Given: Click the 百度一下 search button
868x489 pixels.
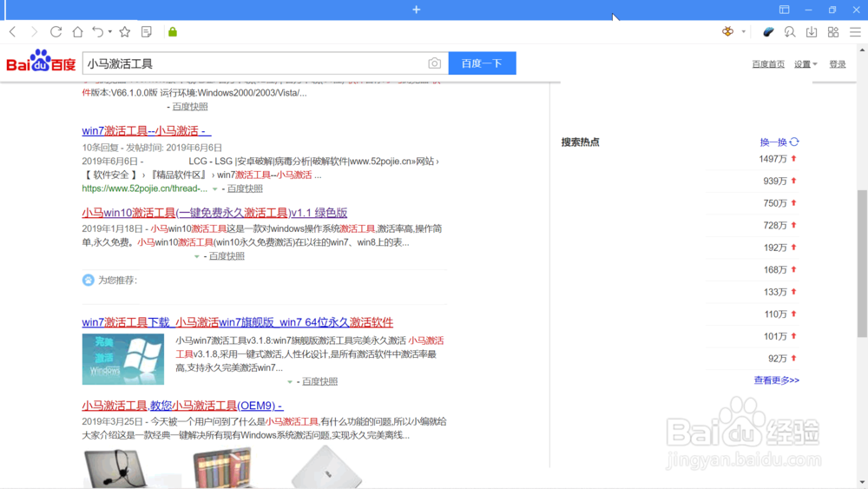Looking at the screenshot, I should click(482, 63).
